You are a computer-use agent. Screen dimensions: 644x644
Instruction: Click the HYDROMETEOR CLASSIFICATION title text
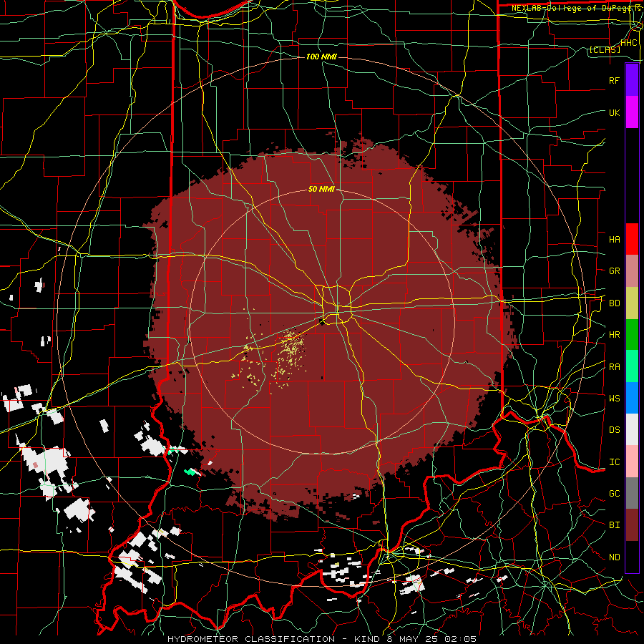[251, 639]
